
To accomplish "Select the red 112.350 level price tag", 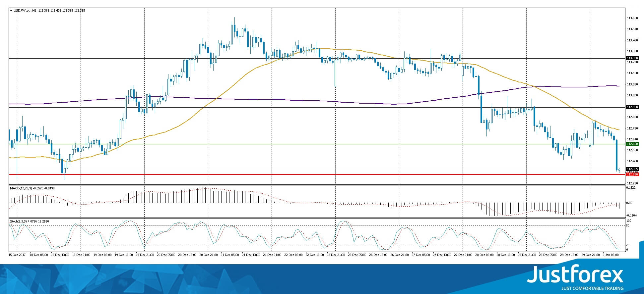I will coord(632,174).
